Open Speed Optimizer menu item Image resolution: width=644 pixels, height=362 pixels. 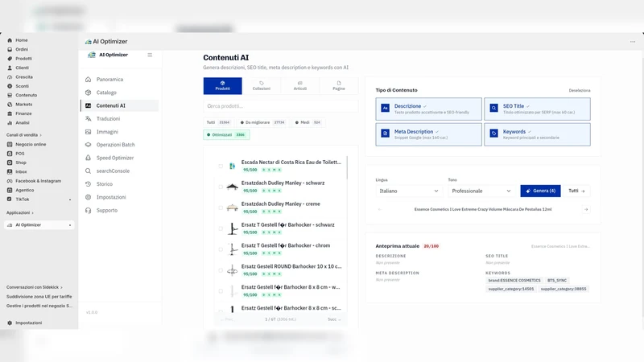[x=115, y=158]
